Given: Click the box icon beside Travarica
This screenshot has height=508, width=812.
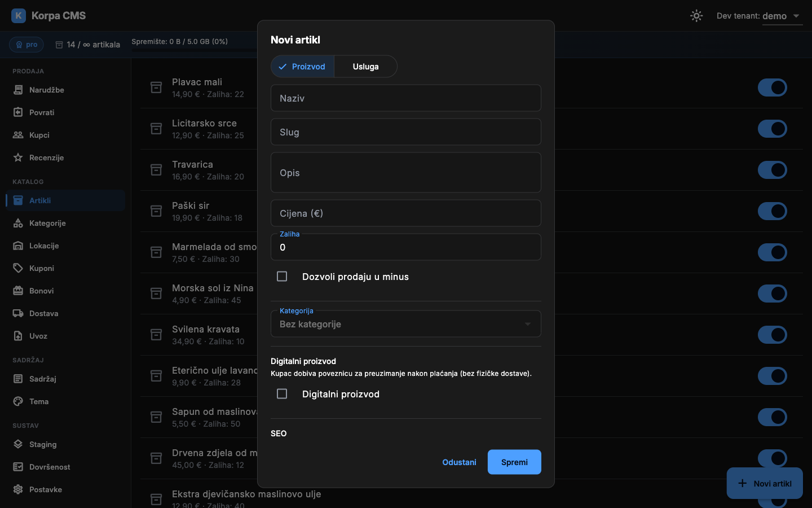Looking at the screenshot, I should coord(156,170).
